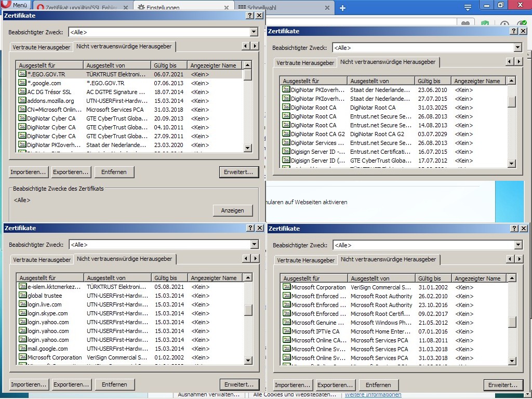Click the certificate icon beside global trustee
This screenshot has width=532, height=399.
click(x=23, y=295)
